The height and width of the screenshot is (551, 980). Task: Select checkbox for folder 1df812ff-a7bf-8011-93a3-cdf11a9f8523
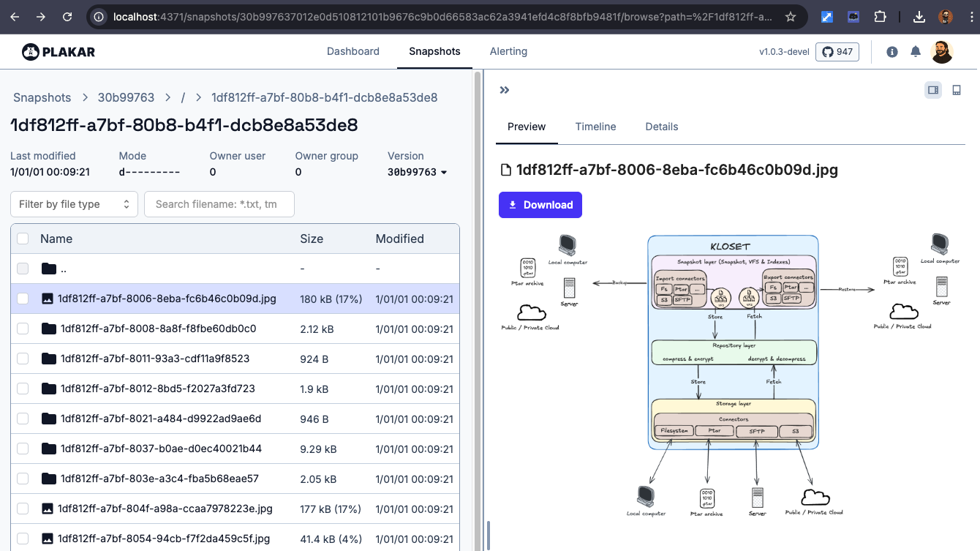point(23,359)
